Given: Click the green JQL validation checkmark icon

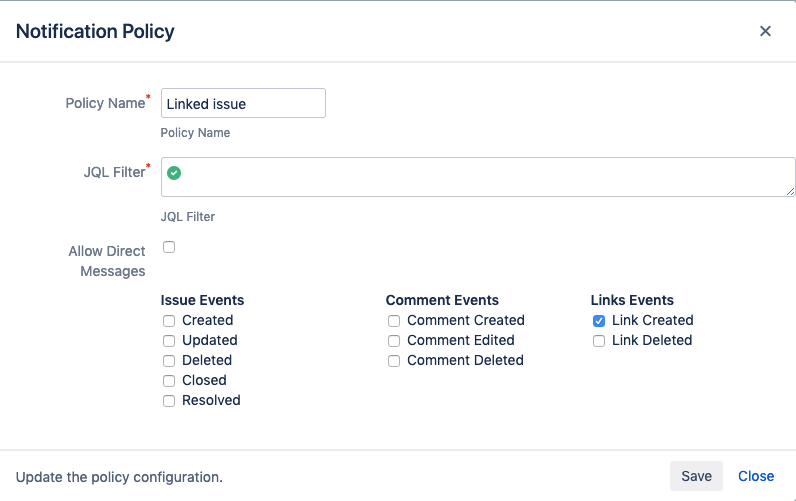Looking at the screenshot, I should pyautogui.click(x=174, y=173).
